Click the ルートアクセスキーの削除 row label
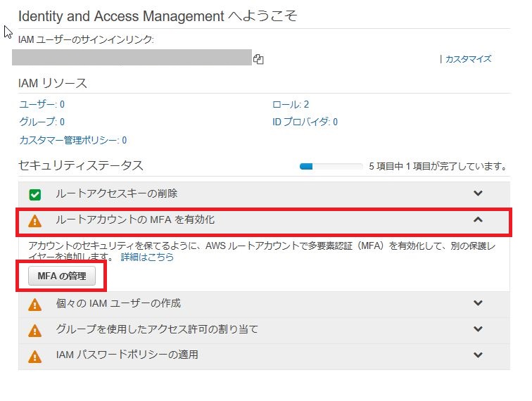Image resolution: width=532 pixels, height=401 pixels. (x=116, y=193)
